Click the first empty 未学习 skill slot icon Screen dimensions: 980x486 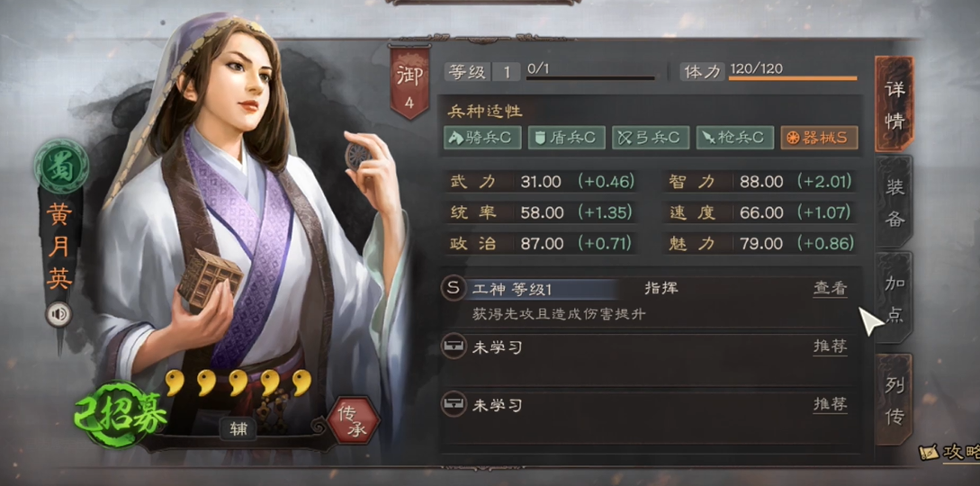454,346
